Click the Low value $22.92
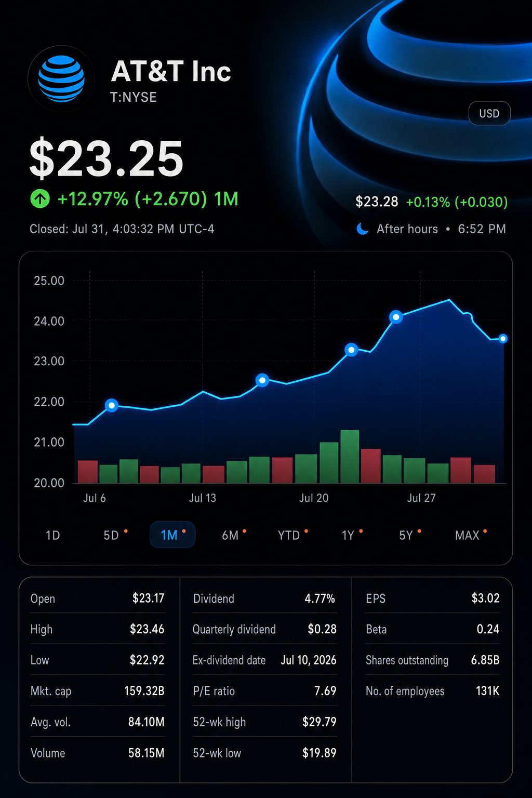This screenshot has width=532, height=798. point(147,660)
